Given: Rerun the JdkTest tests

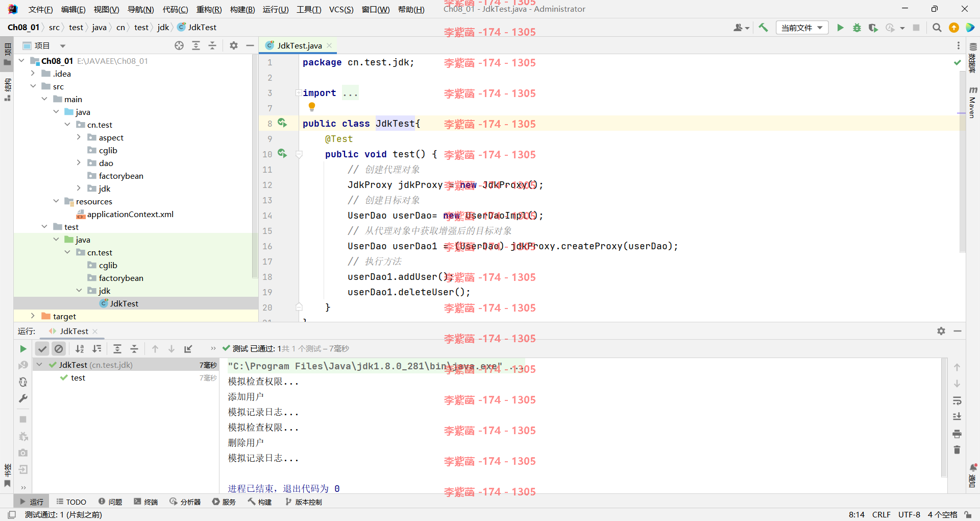Looking at the screenshot, I should [23, 349].
